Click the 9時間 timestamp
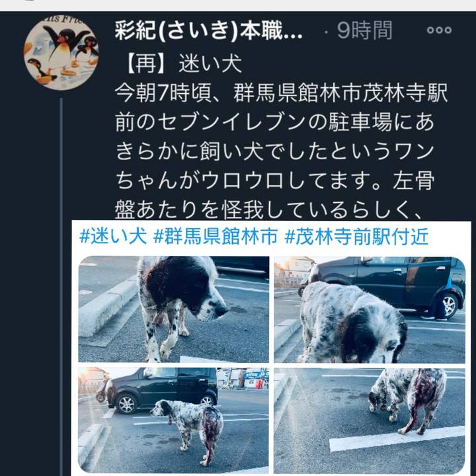This screenshot has width=476, height=476. tap(364, 30)
